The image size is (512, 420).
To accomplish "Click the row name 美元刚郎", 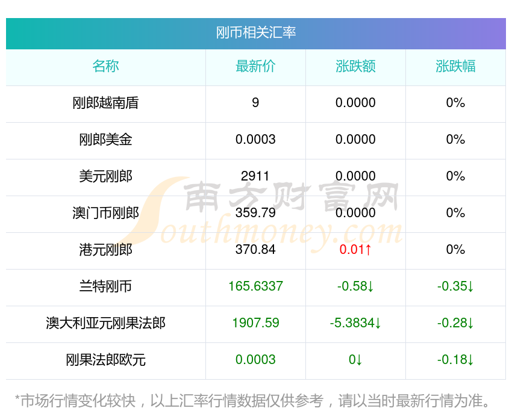I will [105, 176].
